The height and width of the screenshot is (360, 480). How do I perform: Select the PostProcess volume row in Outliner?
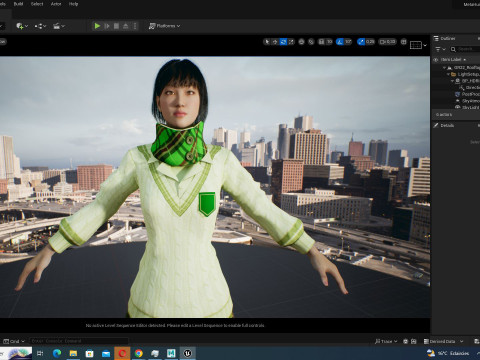coord(456,94)
